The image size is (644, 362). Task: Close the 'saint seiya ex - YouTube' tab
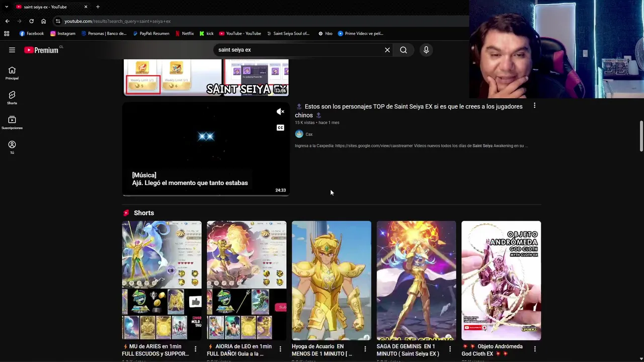86,7
